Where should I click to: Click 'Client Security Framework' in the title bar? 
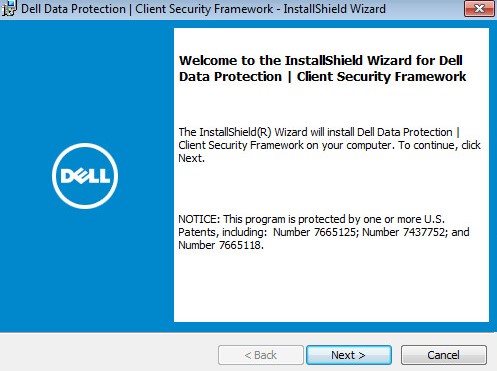[204, 9]
